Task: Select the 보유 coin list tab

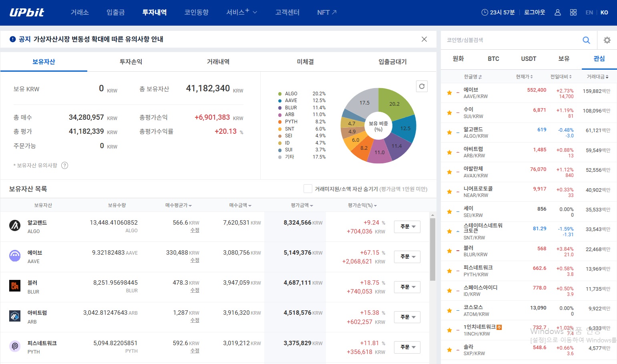Action: (564, 58)
